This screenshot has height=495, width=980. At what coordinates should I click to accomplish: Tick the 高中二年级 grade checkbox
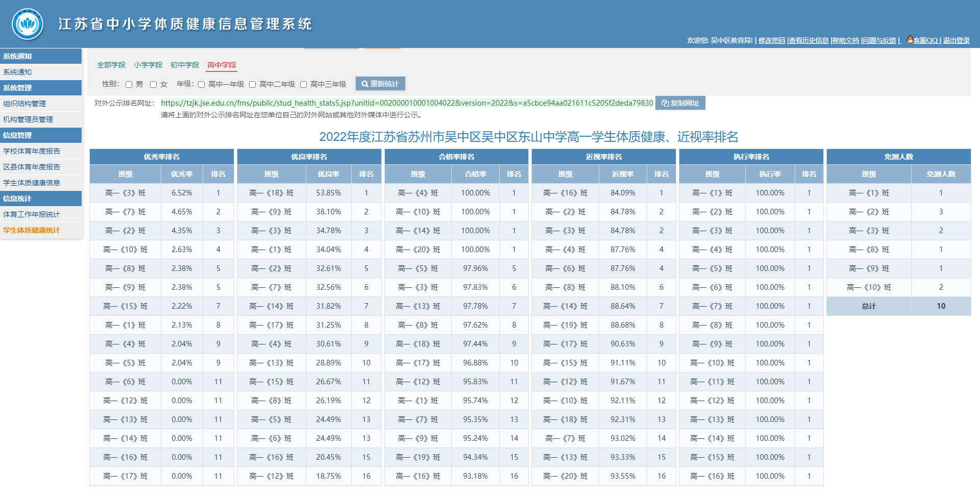[x=252, y=84]
